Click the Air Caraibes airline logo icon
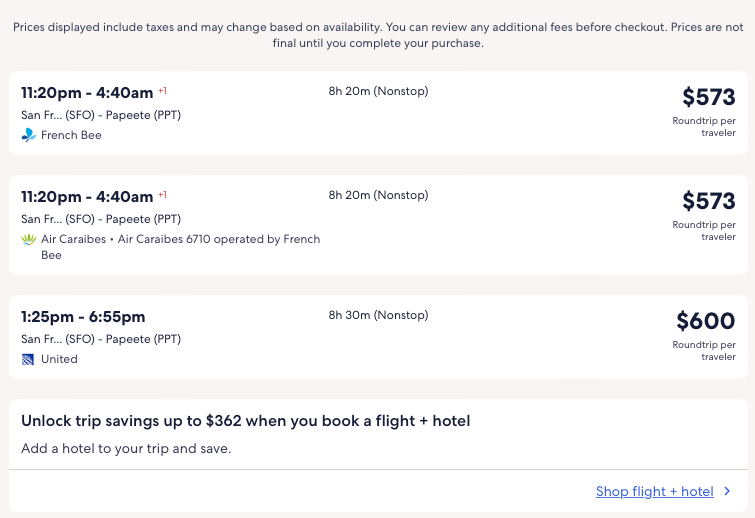 [x=28, y=239]
